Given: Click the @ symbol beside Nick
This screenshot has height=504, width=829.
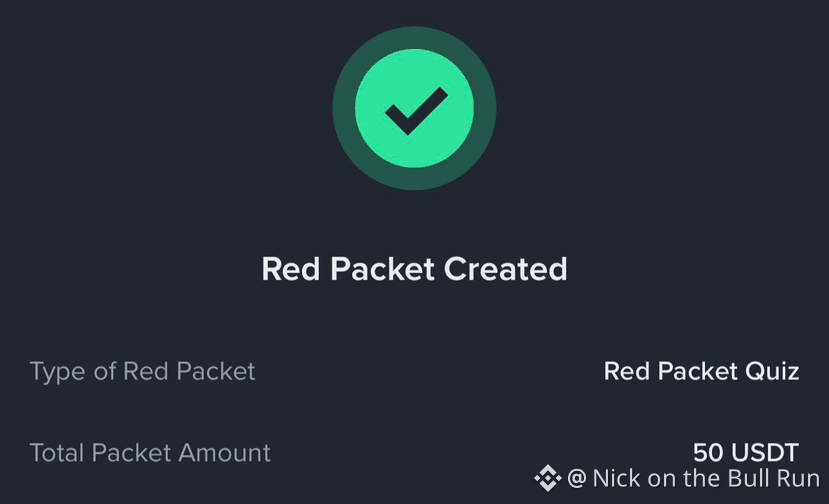Looking at the screenshot, I should [576, 479].
